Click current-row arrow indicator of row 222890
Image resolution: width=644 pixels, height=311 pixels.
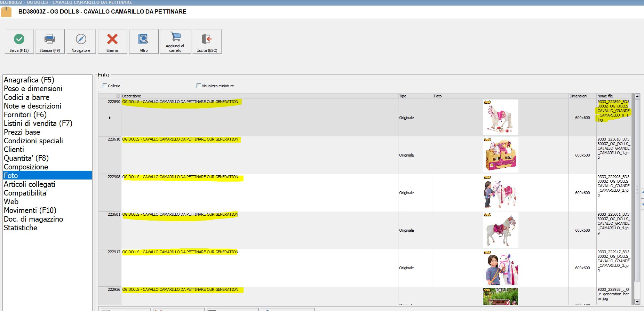110,118
